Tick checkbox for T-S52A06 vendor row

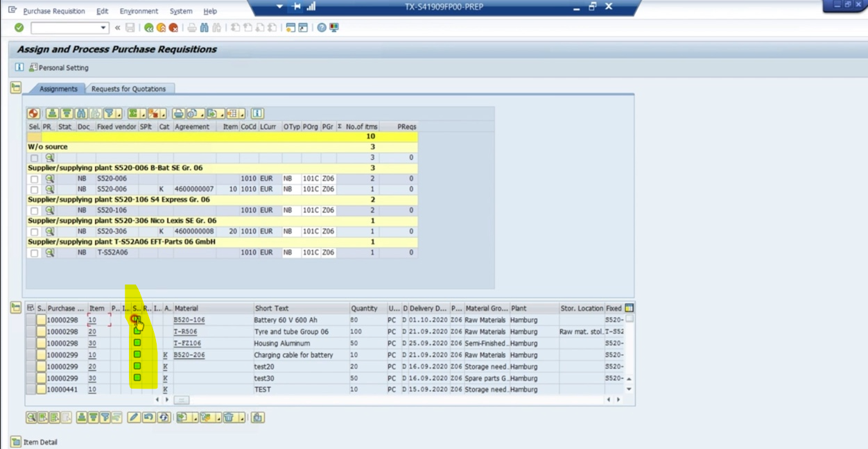click(34, 253)
